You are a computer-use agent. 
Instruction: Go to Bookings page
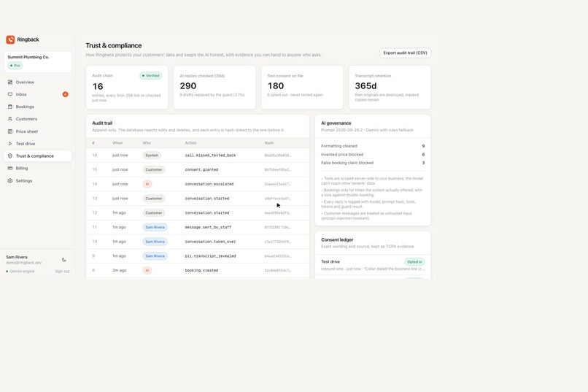click(37, 107)
